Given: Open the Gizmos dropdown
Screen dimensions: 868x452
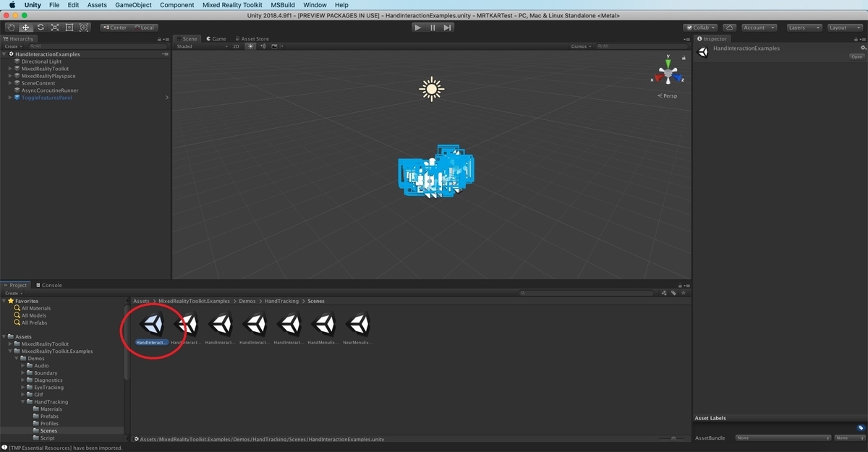Looking at the screenshot, I should point(581,46).
